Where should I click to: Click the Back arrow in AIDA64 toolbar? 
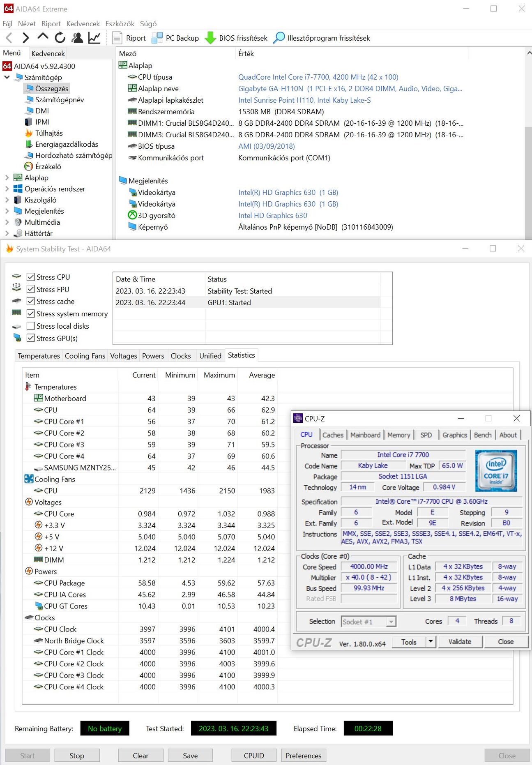tap(9, 38)
